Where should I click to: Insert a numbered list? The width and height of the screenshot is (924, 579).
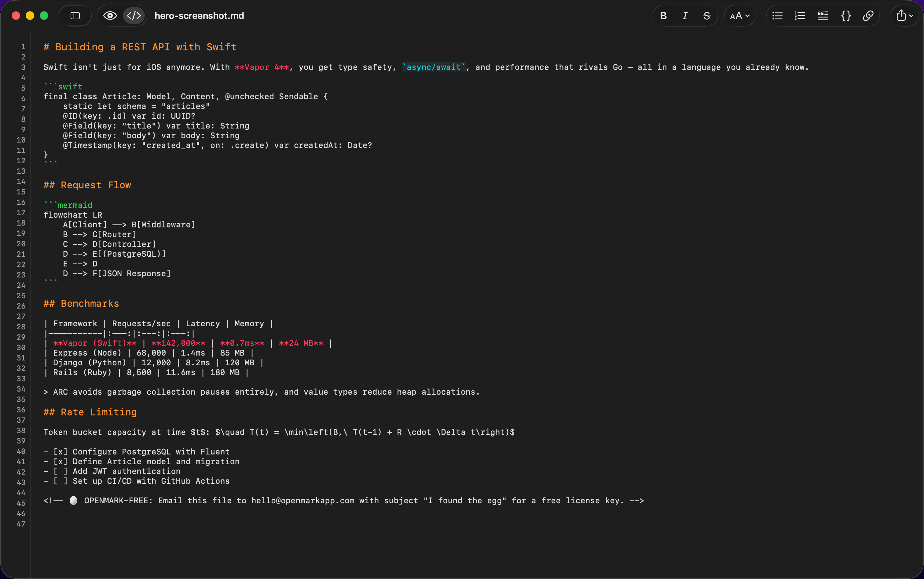(x=800, y=16)
